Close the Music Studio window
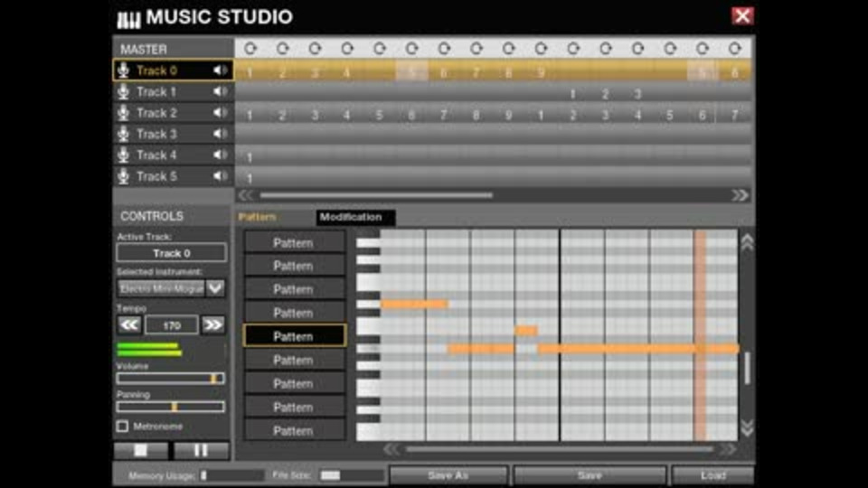 pos(742,16)
